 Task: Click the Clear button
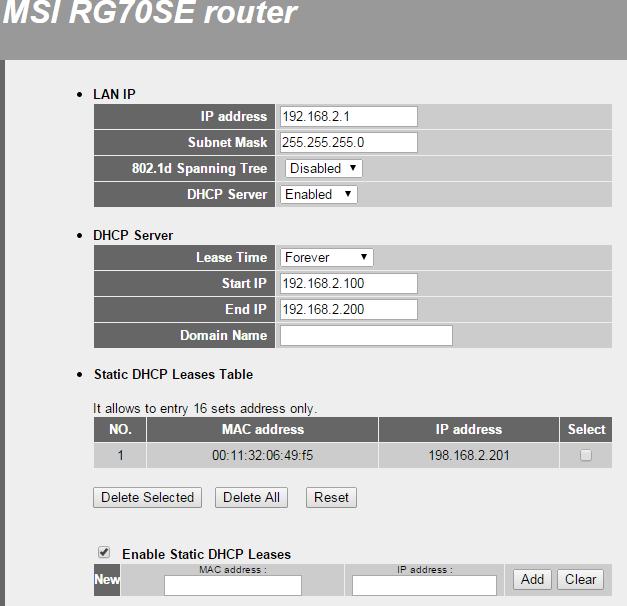click(x=580, y=579)
